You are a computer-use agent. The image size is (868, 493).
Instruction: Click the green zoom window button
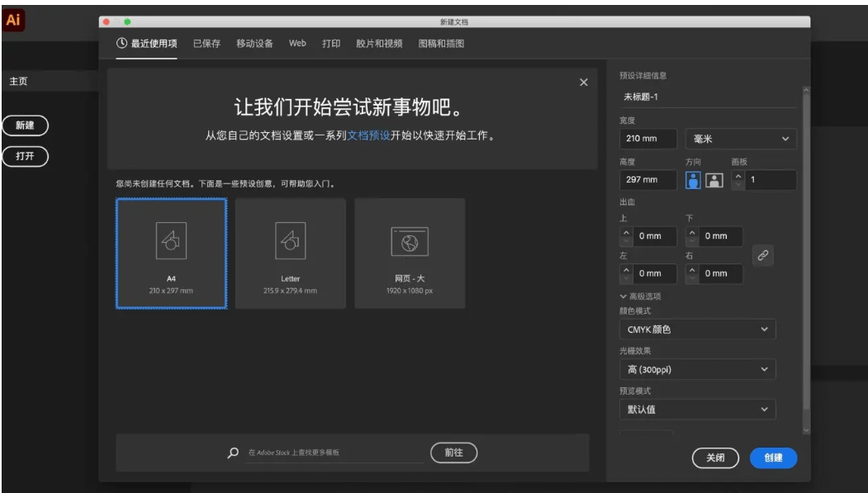click(x=127, y=21)
